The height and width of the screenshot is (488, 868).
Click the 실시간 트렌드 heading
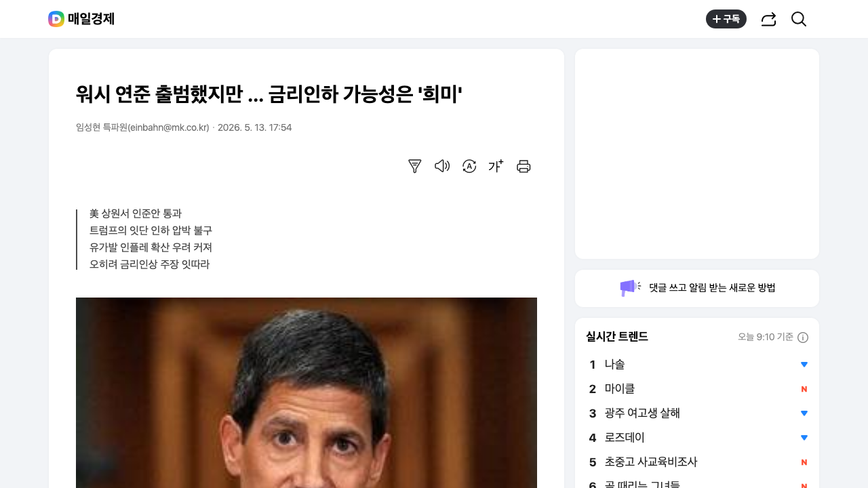(617, 337)
